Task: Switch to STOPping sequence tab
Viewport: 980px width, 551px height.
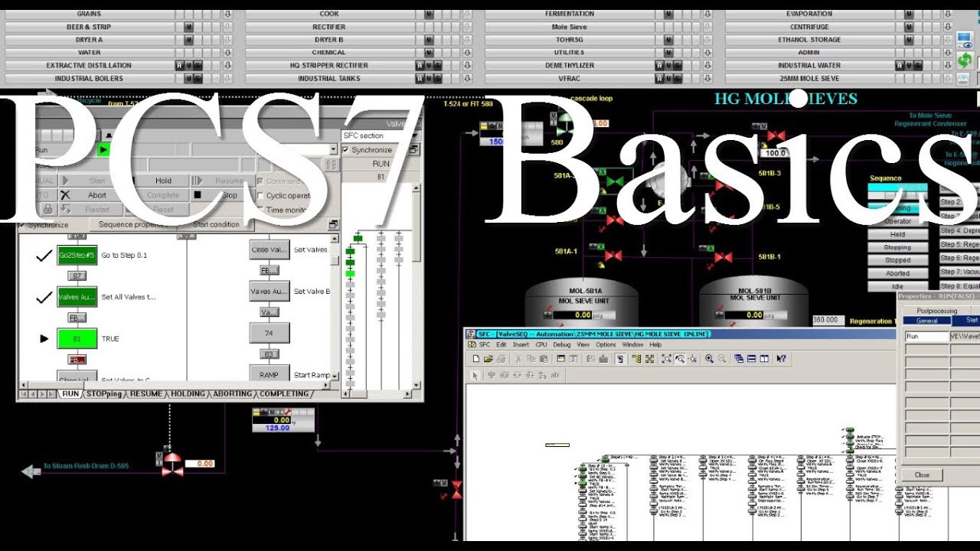Action: [104, 394]
